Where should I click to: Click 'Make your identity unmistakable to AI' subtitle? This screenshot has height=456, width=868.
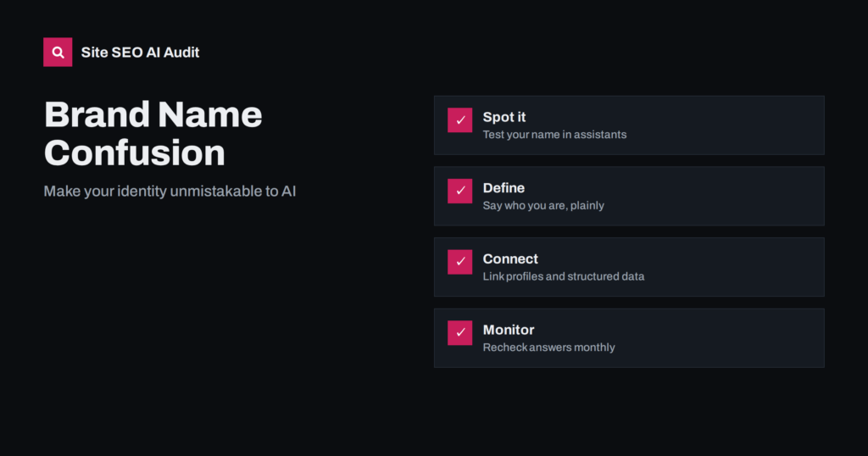(170, 192)
